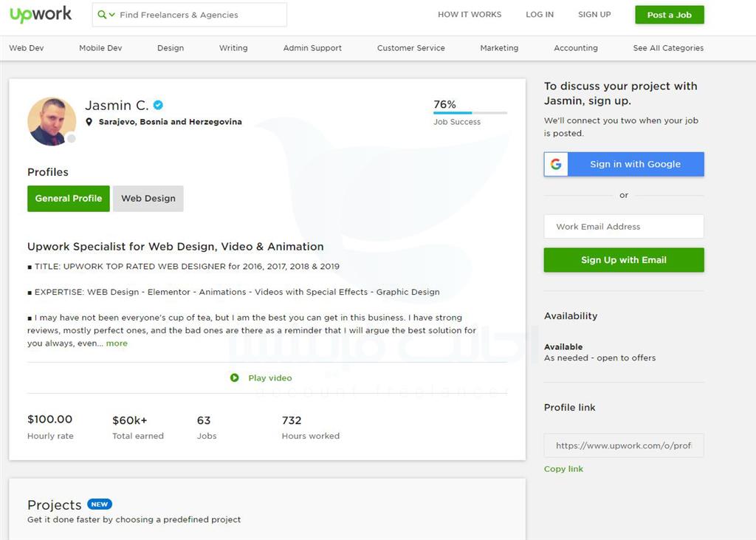Click the Projects section heading
The height and width of the screenshot is (540, 756).
pyautogui.click(x=55, y=505)
